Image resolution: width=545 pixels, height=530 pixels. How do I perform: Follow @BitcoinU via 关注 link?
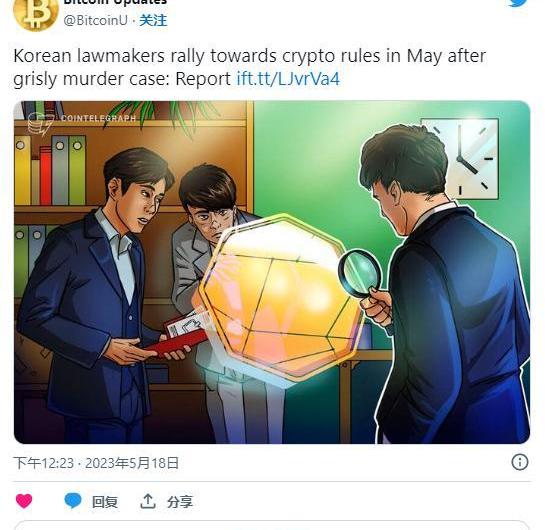153,20
